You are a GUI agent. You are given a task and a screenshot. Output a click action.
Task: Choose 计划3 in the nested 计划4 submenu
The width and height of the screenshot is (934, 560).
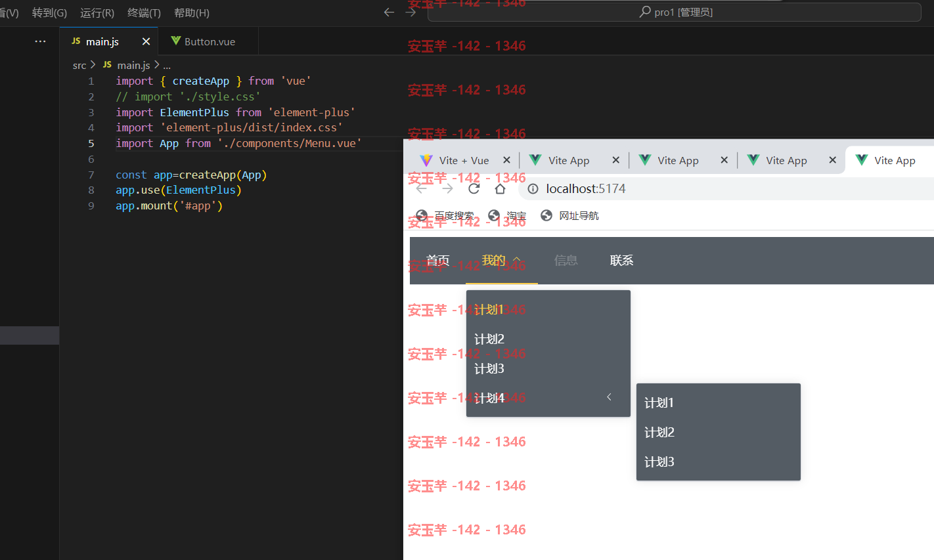point(719,462)
